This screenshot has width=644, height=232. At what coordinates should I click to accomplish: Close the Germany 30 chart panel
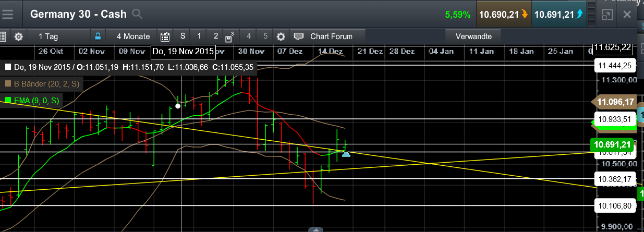(627, 15)
